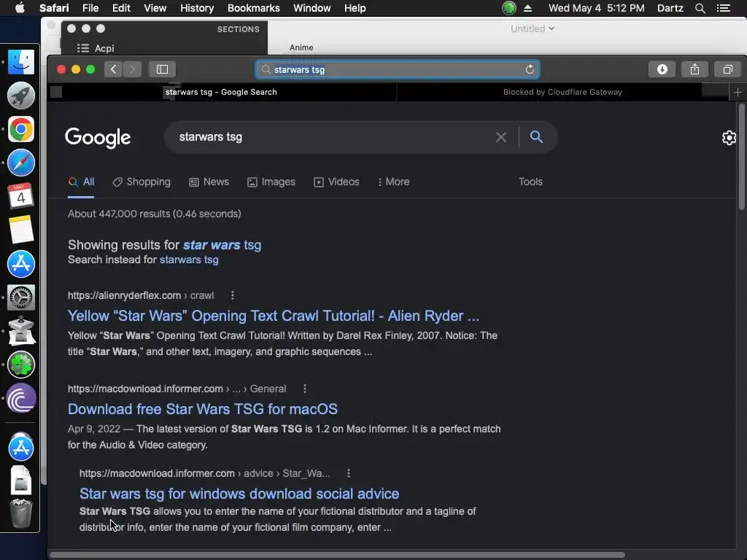
Task: Click the Apple menu icon
Action: (x=20, y=8)
